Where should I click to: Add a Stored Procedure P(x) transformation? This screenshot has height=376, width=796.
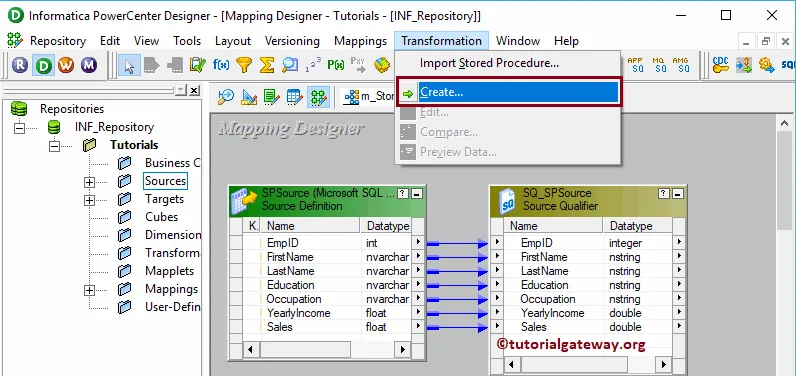coord(336,65)
